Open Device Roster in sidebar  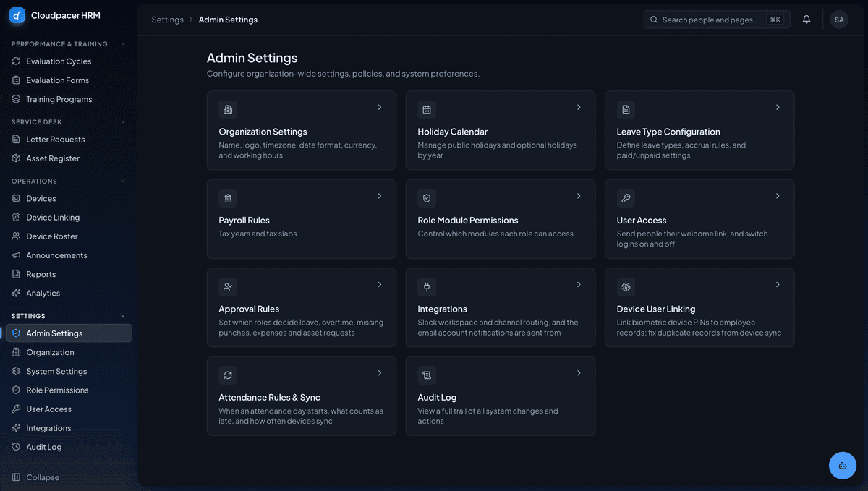click(69, 236)
